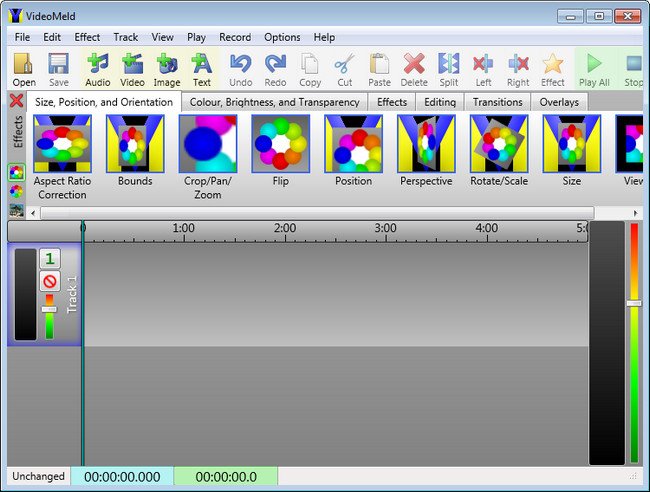Select Size, Position, and Orientation tab
650x492 pixels.
104,102
